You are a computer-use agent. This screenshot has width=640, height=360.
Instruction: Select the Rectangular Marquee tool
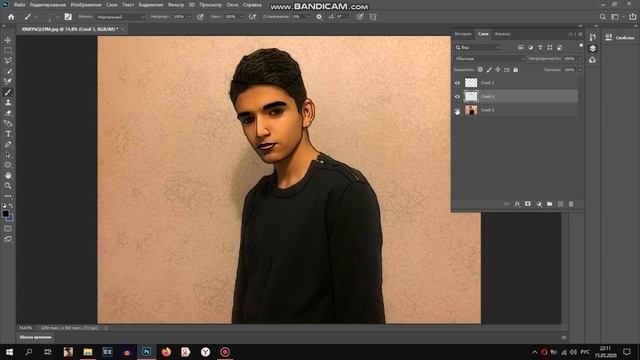[x=8, y=51]
